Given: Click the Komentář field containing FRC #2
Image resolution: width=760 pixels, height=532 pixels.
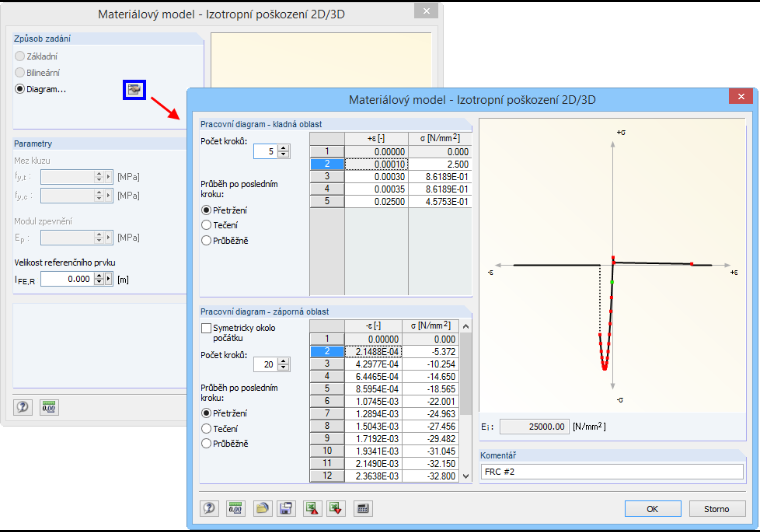Looking at the screenshot, I should tap(612, 472).
